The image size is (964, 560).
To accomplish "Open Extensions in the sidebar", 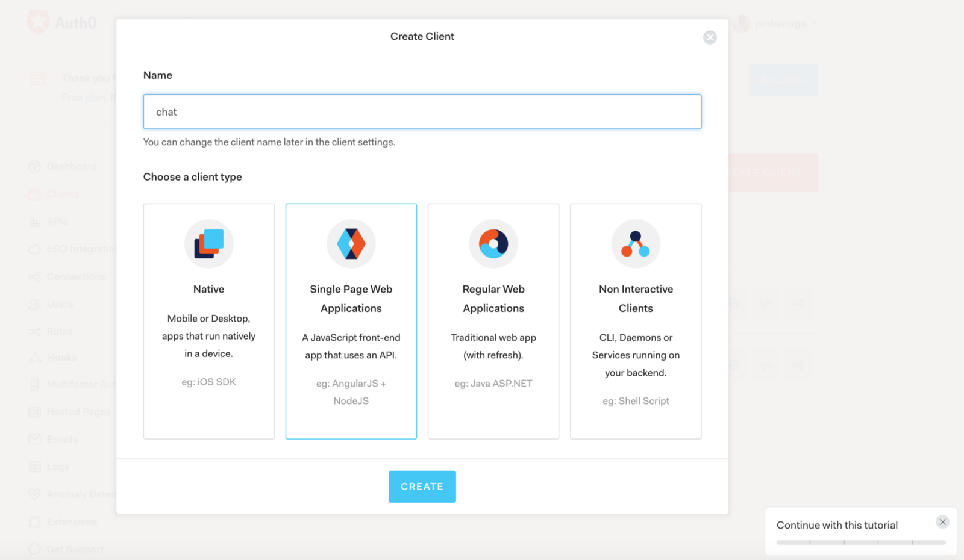I will [x=72, y=521].
